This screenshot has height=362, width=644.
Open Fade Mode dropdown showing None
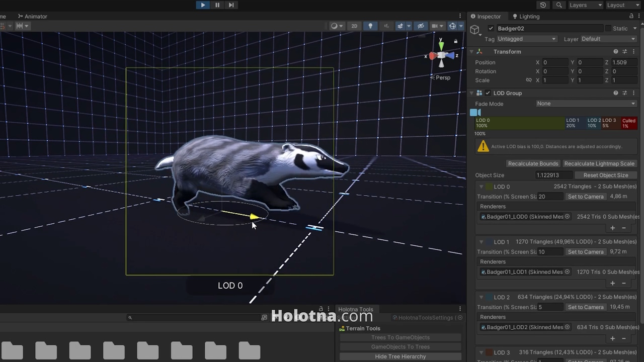[586, 104]
